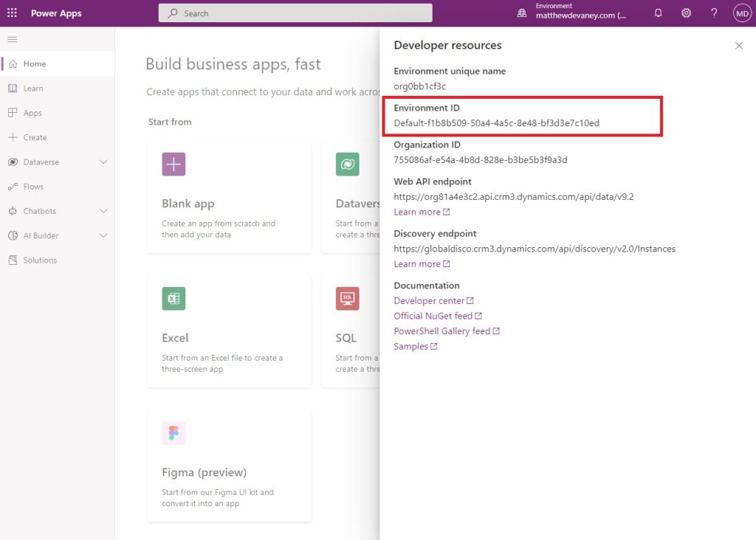Viewport: 756px width, 540px height.
Task: Select the Blank app plus icon
Action: 173,165
